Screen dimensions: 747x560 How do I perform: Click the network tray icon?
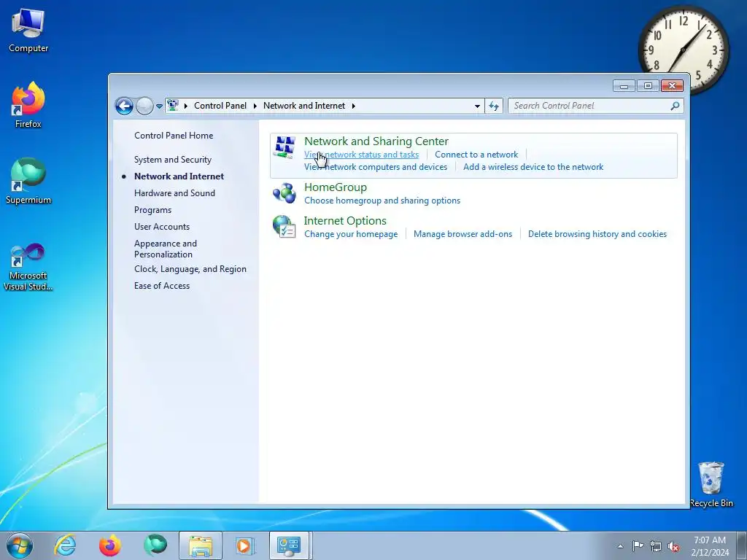point(656,546)
